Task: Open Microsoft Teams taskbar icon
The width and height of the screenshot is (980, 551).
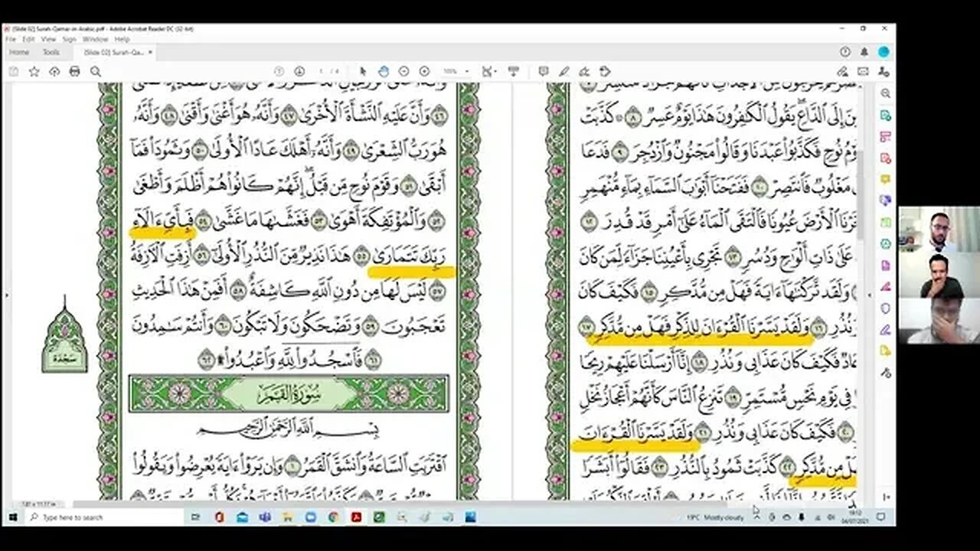Action: [265, 517]
